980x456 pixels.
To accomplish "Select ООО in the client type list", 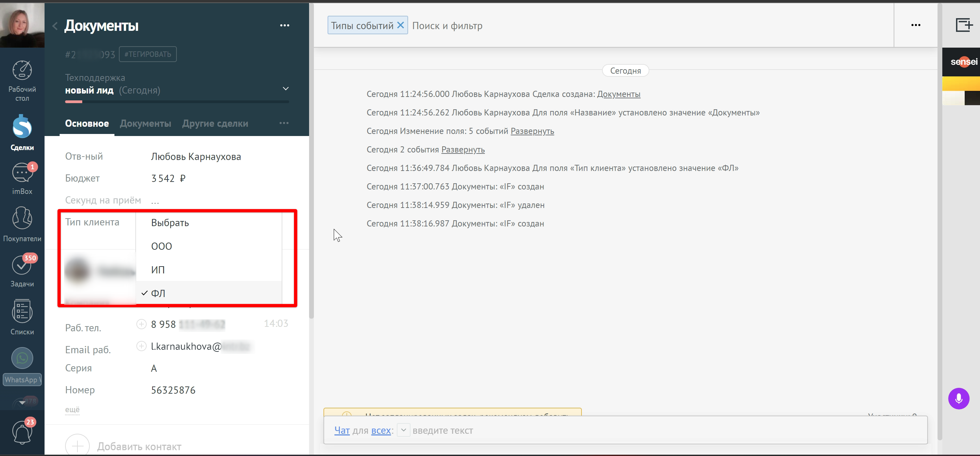I will pos(209,246).
